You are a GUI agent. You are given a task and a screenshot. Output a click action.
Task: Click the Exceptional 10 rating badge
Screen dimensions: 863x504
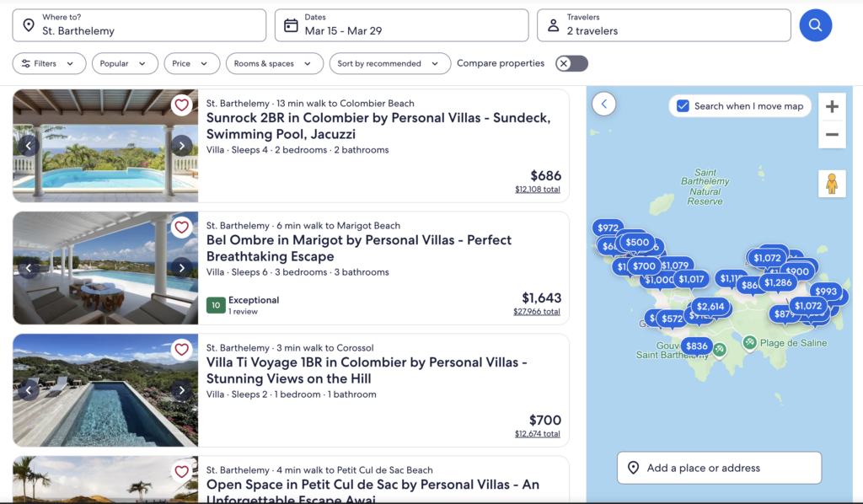pyautogui.click(x=216, y=305)
